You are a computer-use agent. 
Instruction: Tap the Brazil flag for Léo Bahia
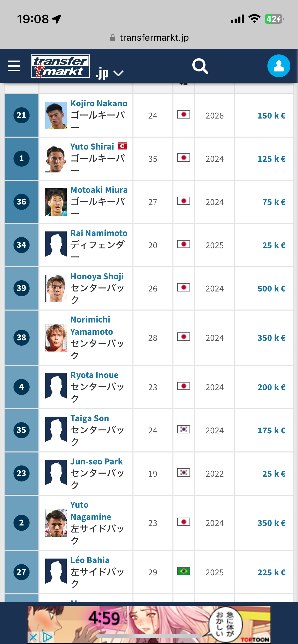184,571
